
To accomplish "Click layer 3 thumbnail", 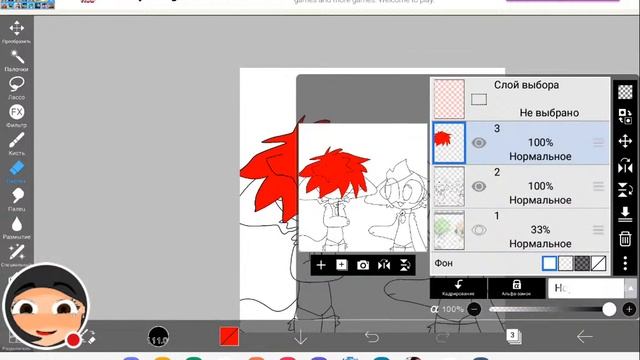I will pyautogui.click(x=449, y=143).
